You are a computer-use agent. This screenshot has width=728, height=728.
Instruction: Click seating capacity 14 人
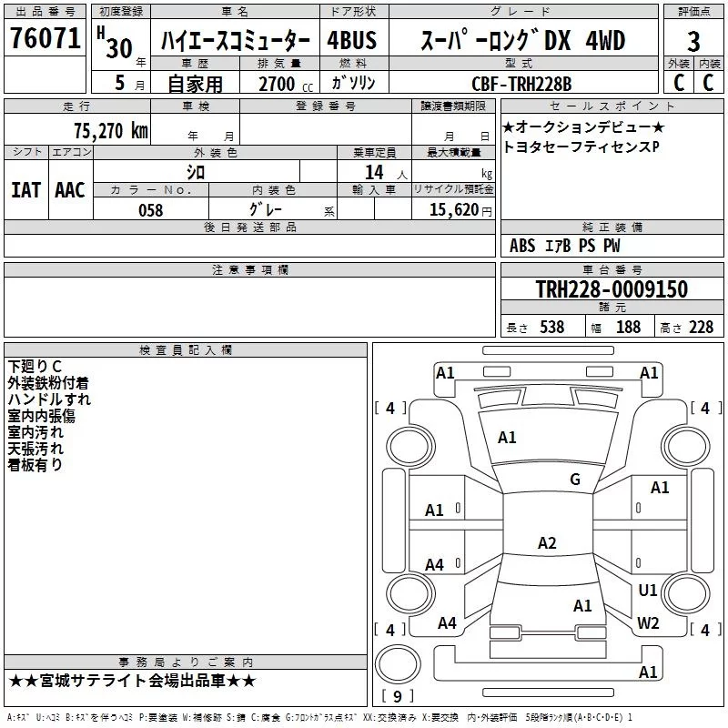tap(386, 173)
